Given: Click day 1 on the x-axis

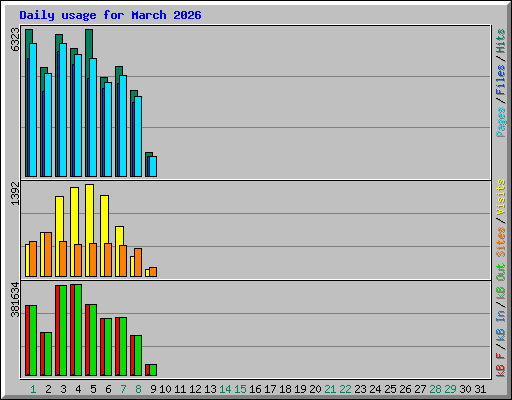Looking at the screenshot, I should tap(33, 389).
